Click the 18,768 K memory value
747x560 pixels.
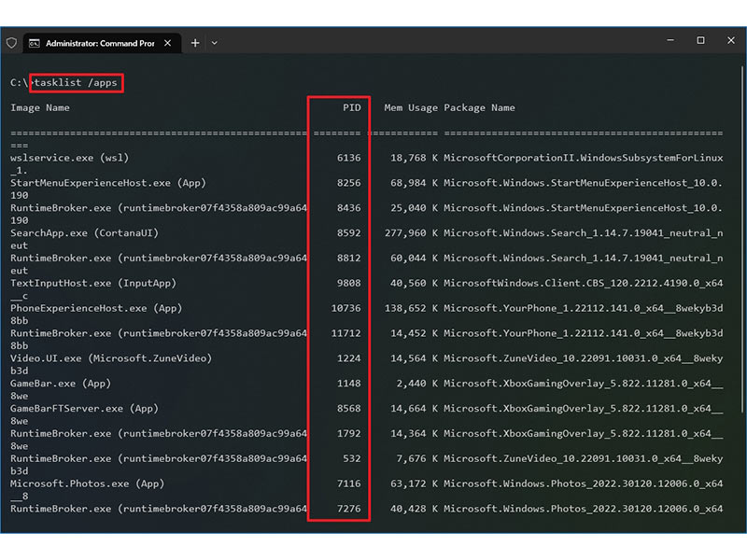414,158
